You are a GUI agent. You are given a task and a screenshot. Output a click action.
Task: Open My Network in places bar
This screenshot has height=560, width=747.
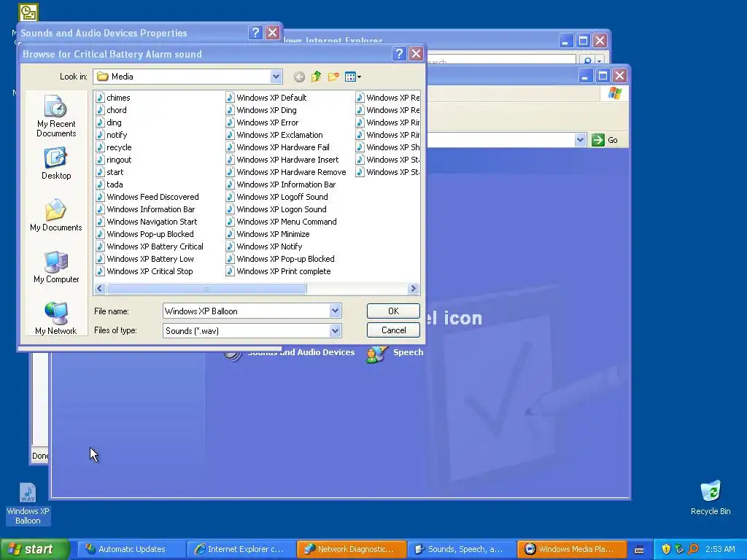coord(55,319)
